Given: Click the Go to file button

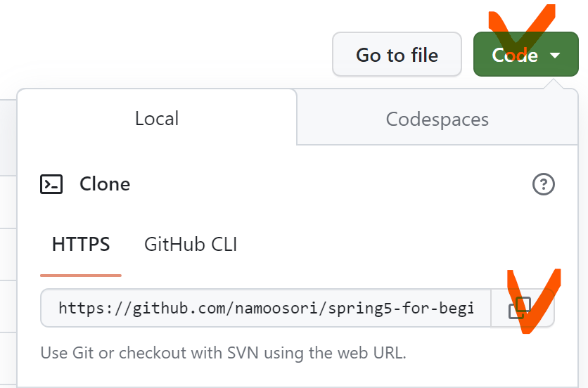Looking at the screenshot, I should pyautogui.click(x=397, y=54).
